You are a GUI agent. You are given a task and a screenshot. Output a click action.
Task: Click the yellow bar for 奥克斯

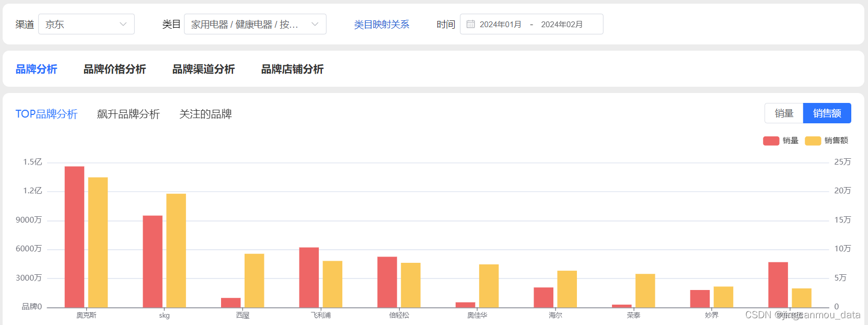(x=98, y=242)
